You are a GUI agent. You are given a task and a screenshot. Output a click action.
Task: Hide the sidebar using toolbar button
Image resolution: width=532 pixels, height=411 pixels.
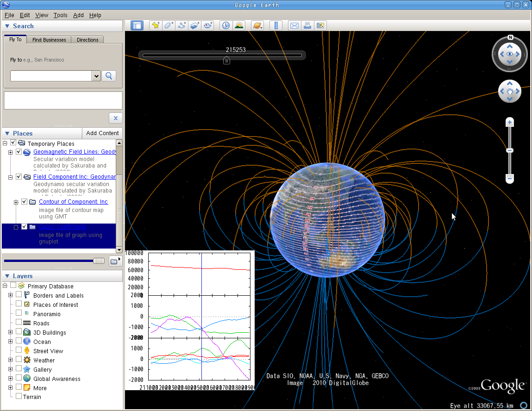click(137, 25)
